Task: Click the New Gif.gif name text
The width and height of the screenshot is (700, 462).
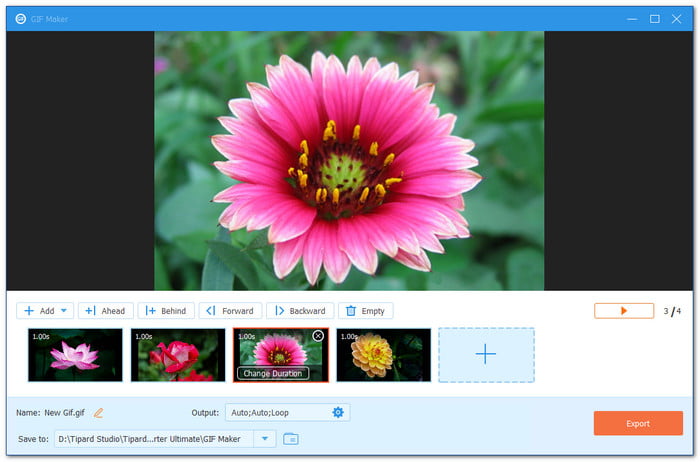Action: pos(64,413)
